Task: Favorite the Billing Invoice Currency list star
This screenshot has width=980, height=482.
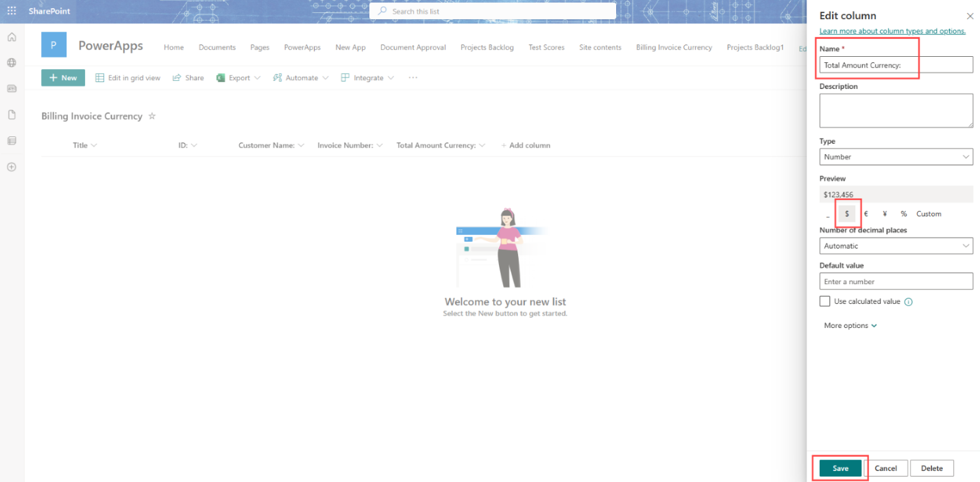Action: [151, 116]
